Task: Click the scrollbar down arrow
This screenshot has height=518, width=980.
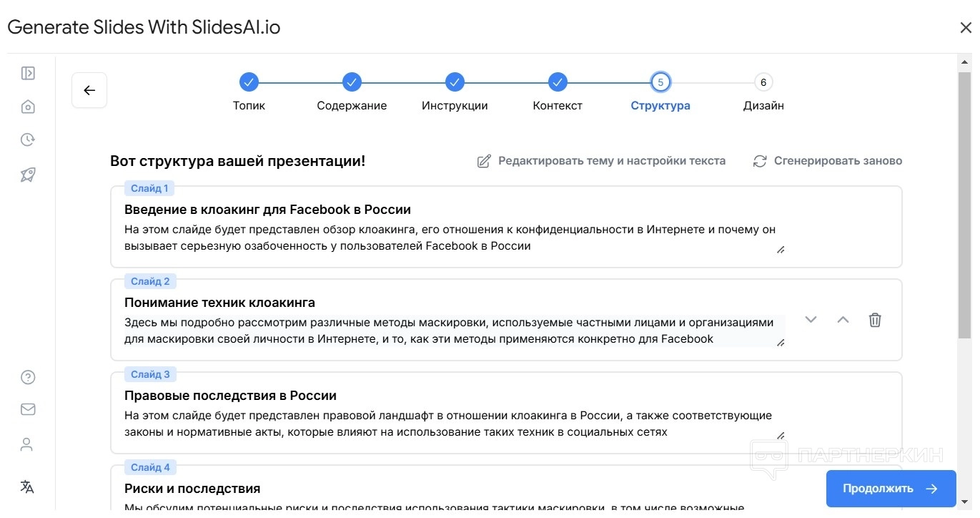Action: 965,502
